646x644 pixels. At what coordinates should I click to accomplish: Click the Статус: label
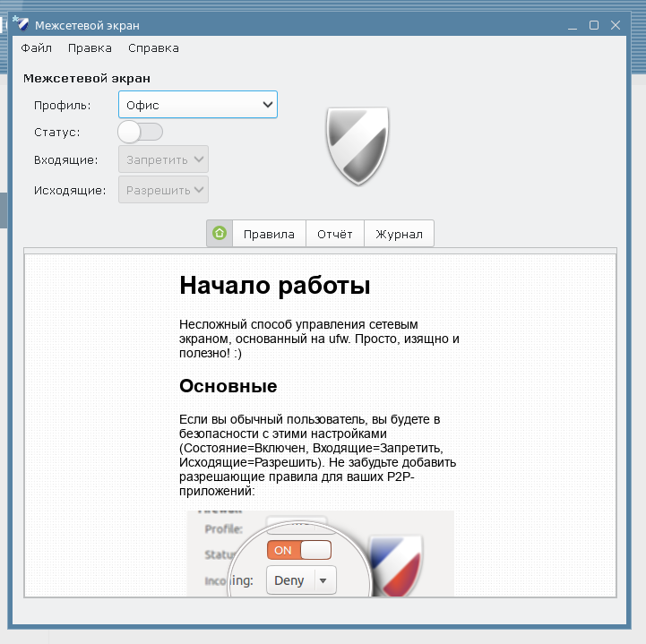pyautogui.click(x=56, y=133)
